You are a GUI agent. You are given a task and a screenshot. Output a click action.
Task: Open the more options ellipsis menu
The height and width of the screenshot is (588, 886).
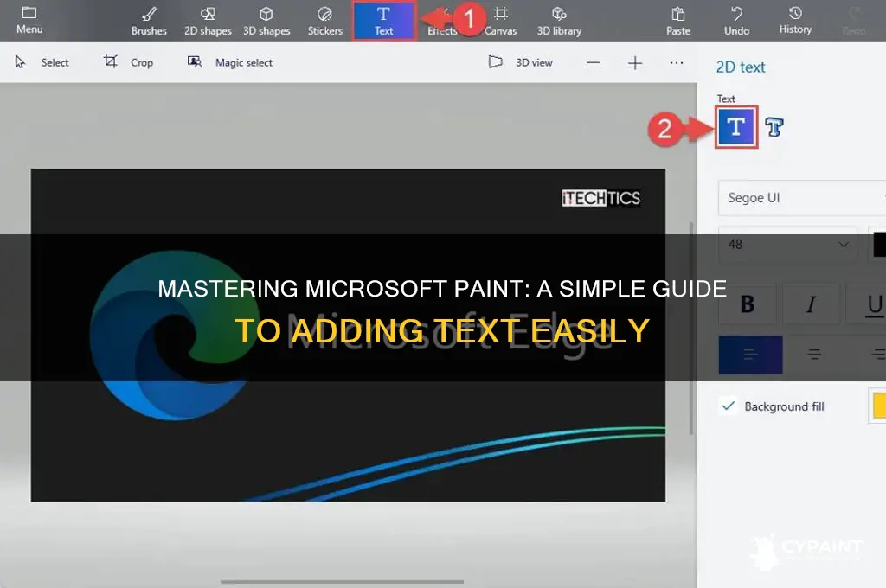pos(677,62)
